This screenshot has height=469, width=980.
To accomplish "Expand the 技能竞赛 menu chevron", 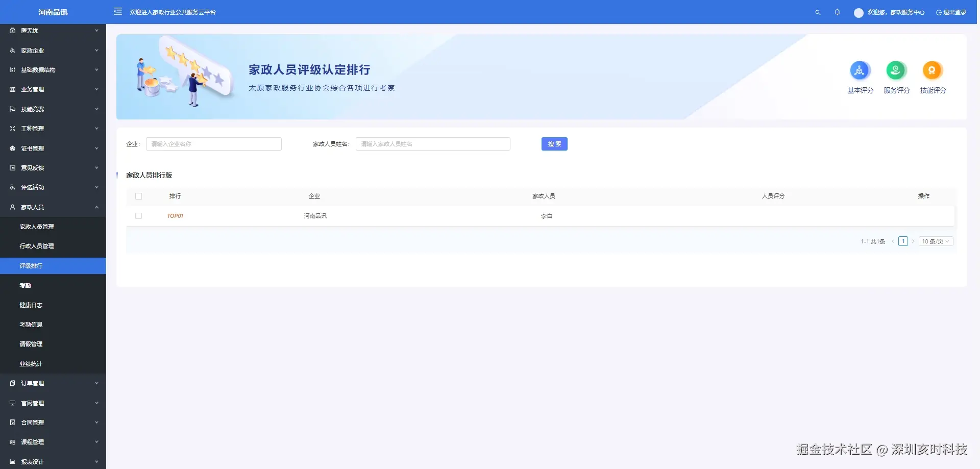I will pyautogui.click(x=96, y=109).
